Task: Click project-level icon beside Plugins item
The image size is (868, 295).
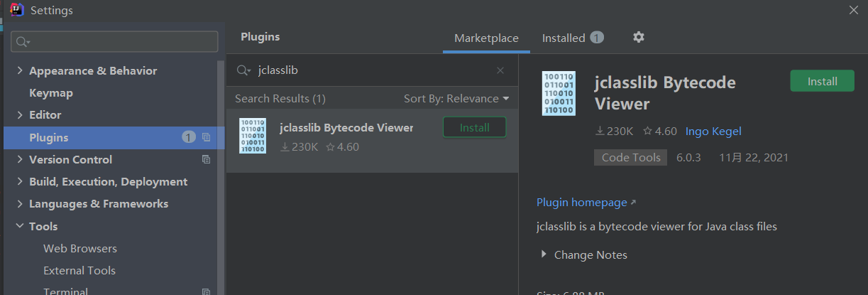Action: click(207, 137)
